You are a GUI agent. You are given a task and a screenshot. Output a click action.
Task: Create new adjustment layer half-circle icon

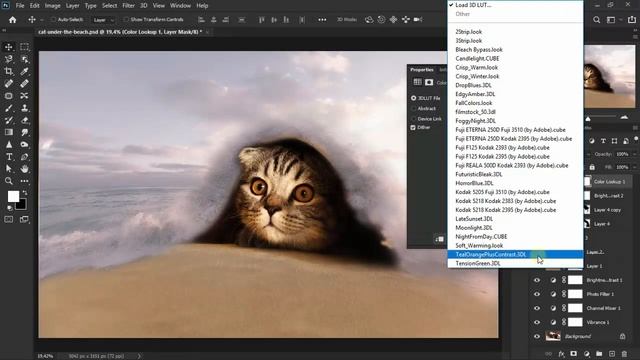click(x=587, y=354)
